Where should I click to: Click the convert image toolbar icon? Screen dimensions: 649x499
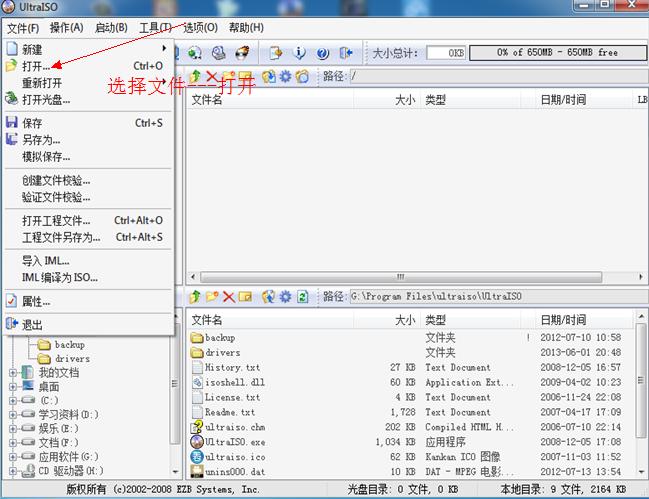point(195,53)
